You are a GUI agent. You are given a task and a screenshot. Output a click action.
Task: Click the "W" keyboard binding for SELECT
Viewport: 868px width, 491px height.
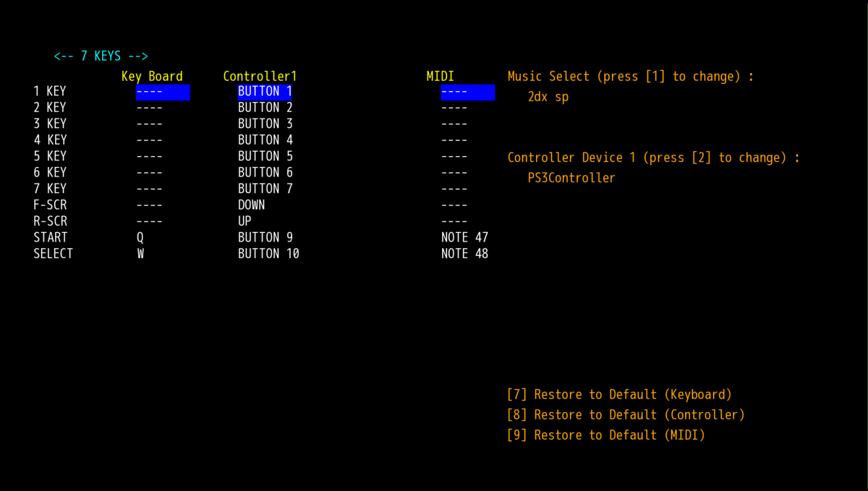coord(140,254)
